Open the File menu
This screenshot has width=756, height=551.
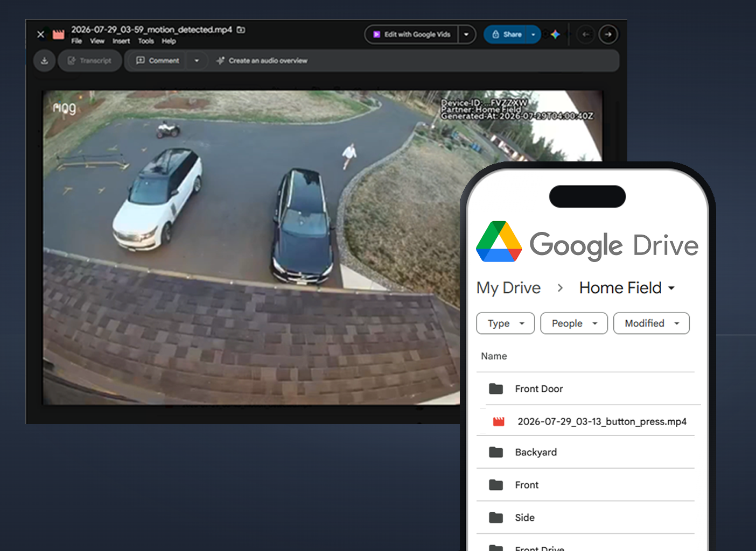click(76, 41)
